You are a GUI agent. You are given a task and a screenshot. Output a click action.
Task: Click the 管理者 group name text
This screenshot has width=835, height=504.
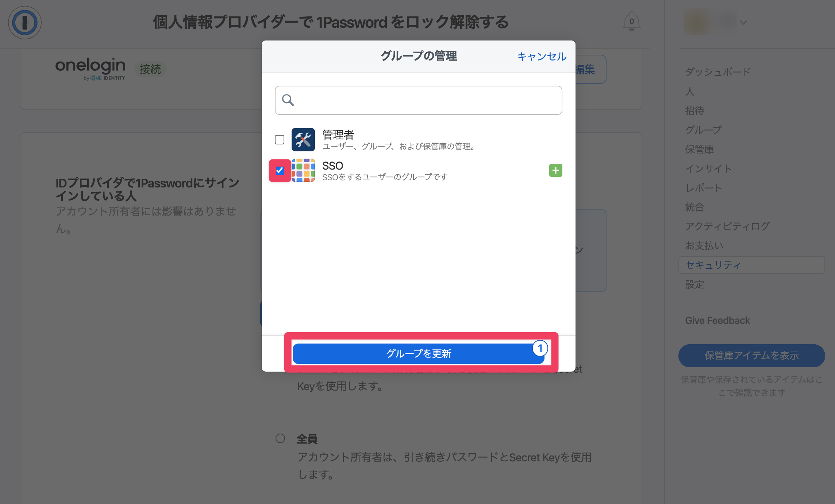click(338, 135)
